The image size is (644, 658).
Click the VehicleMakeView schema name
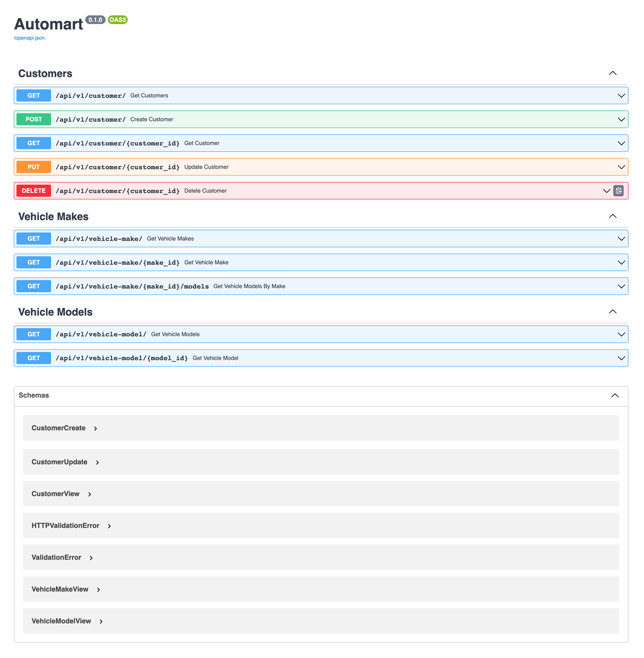pos(60,589)
